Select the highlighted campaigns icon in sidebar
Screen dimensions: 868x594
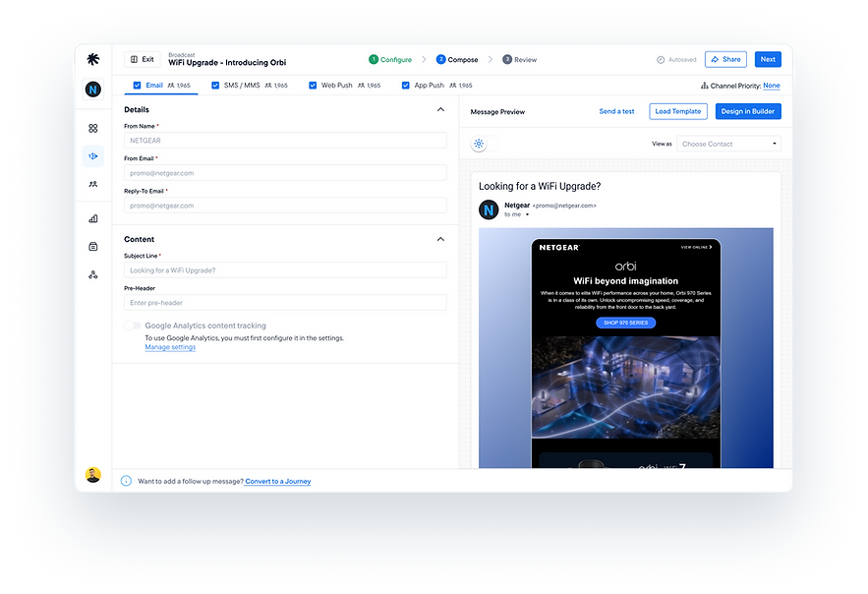(x=92, y=155)
